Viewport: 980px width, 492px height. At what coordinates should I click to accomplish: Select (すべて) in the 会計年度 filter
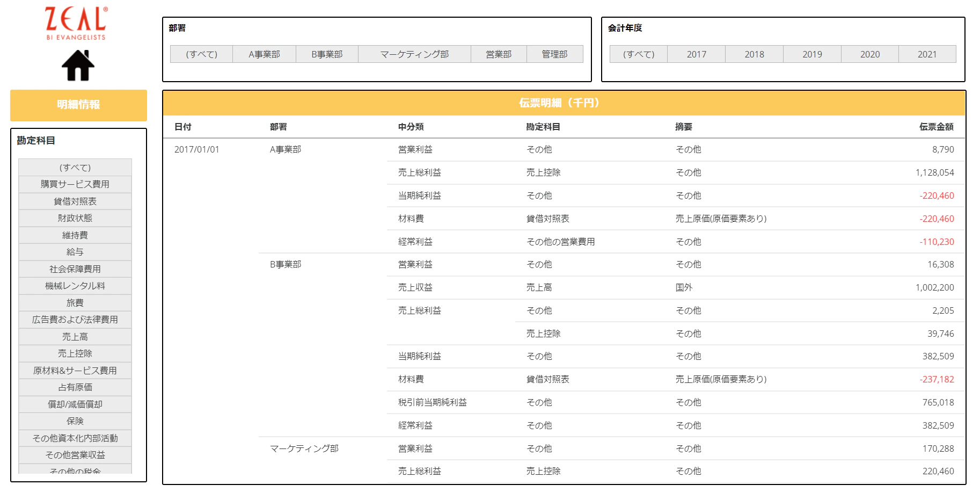click(639, 54)
